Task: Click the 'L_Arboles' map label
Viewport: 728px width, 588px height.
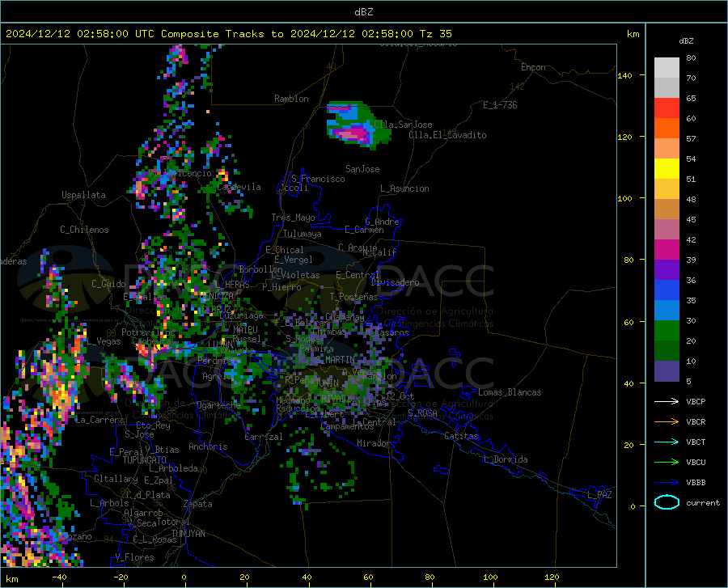Action: point(109,503)
